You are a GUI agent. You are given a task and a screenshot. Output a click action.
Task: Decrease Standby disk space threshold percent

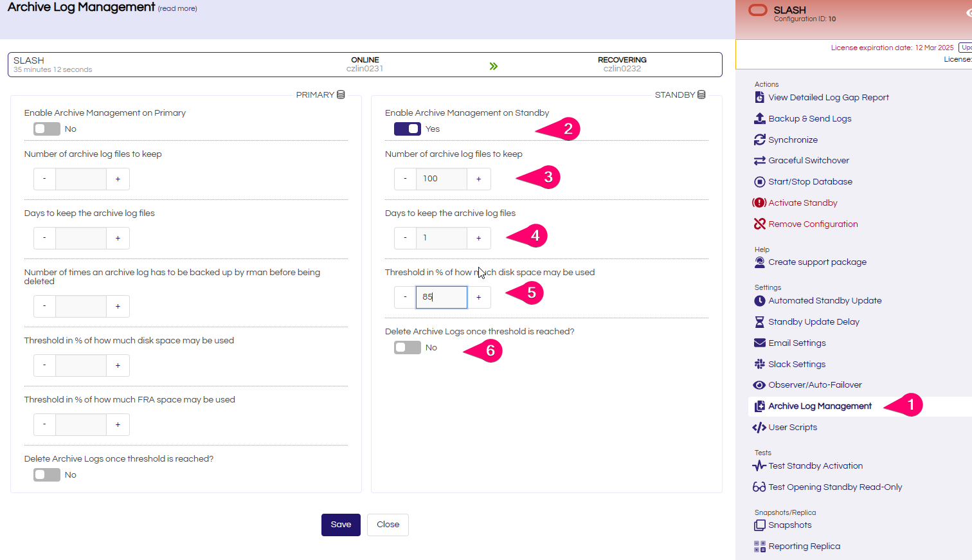pyautogui.click(x=406, y=297)
